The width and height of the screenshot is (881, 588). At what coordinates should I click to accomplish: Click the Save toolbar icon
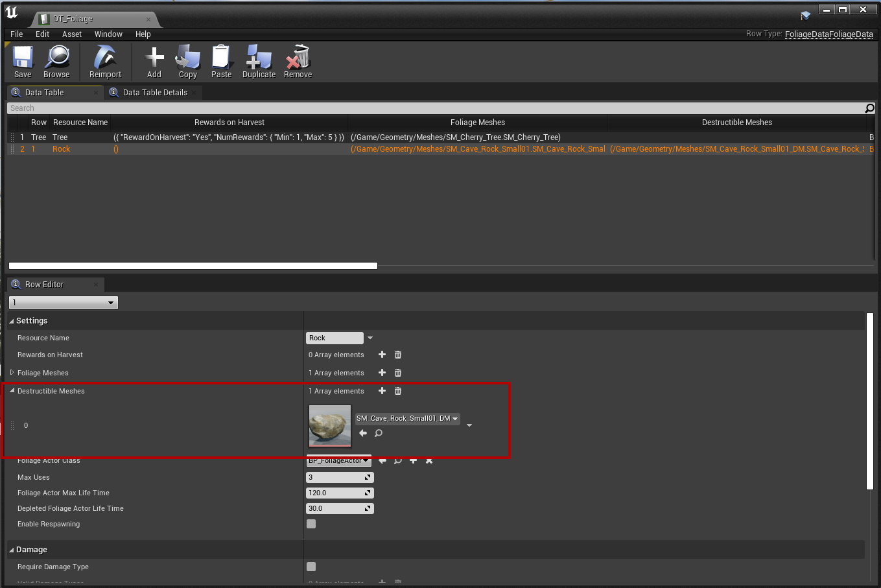click(23, 62)
